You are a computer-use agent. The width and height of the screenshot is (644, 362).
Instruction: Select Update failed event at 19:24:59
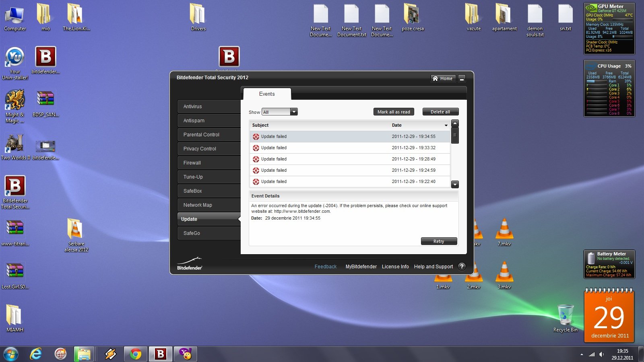point(350,170)
